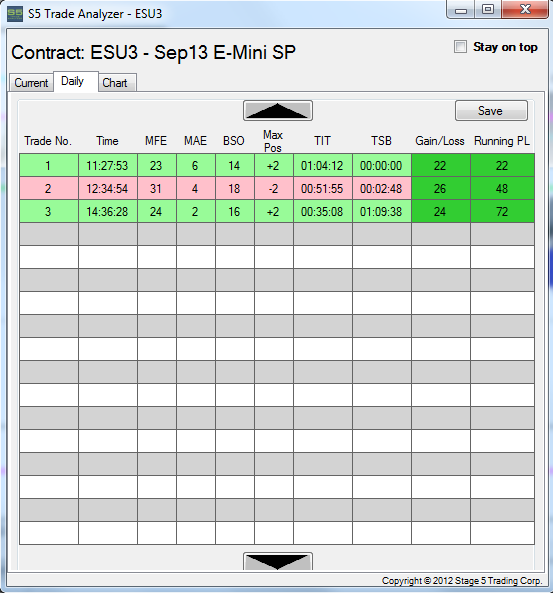Click TIT value 00:51:55

tap(323, 188)
